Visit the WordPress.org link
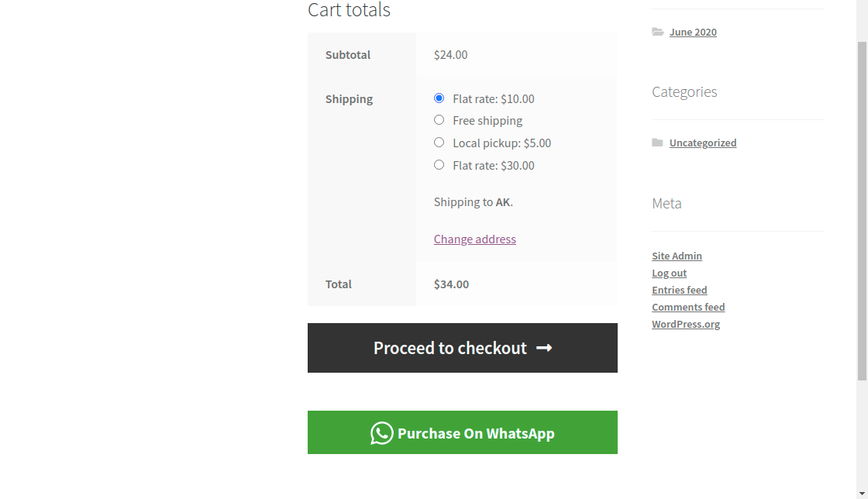The height and width of the screenshot is (499, 868). pyautogui.click(x=686, y=324)
